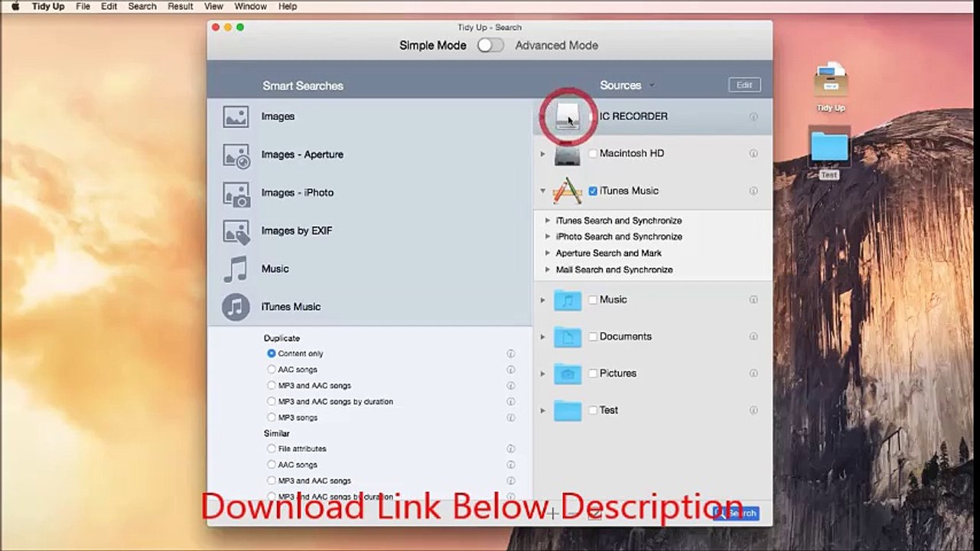Check the Pictures checkbox
980x551 pixels.
tap(593, 373)
